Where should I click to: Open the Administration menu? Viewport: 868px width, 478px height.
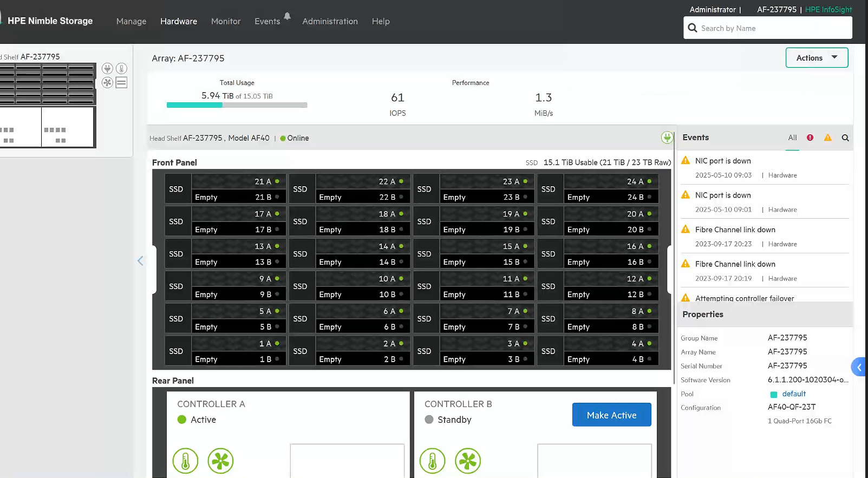(x=330, y=22)
